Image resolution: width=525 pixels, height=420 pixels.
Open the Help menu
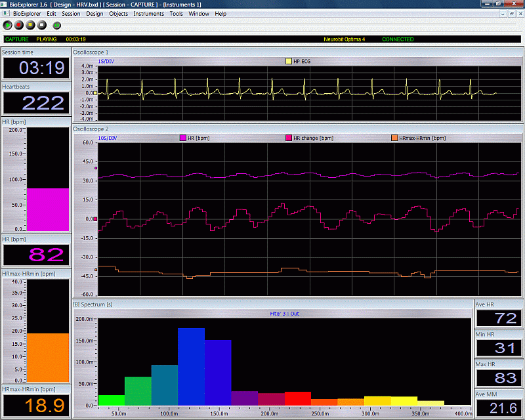[220, 14]
